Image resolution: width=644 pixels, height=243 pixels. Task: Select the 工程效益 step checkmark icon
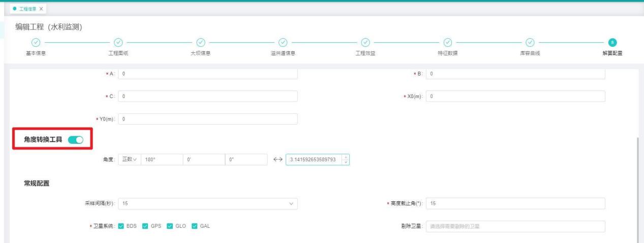tap(365, 43)
